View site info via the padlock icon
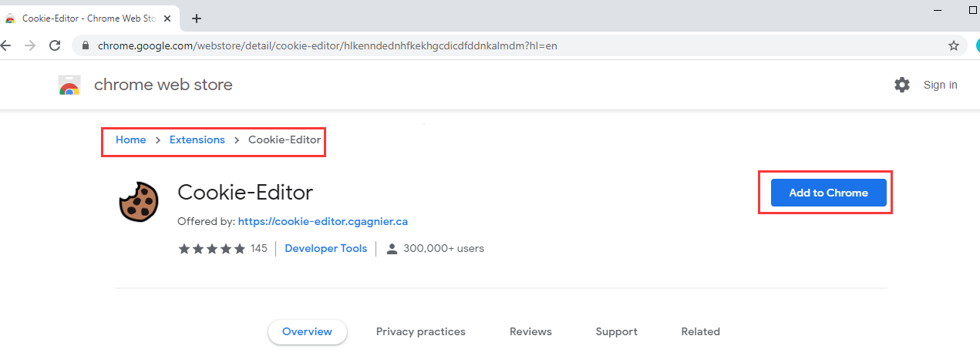The width and height of the screenshot is (980, 356). (x=86, y=45)
